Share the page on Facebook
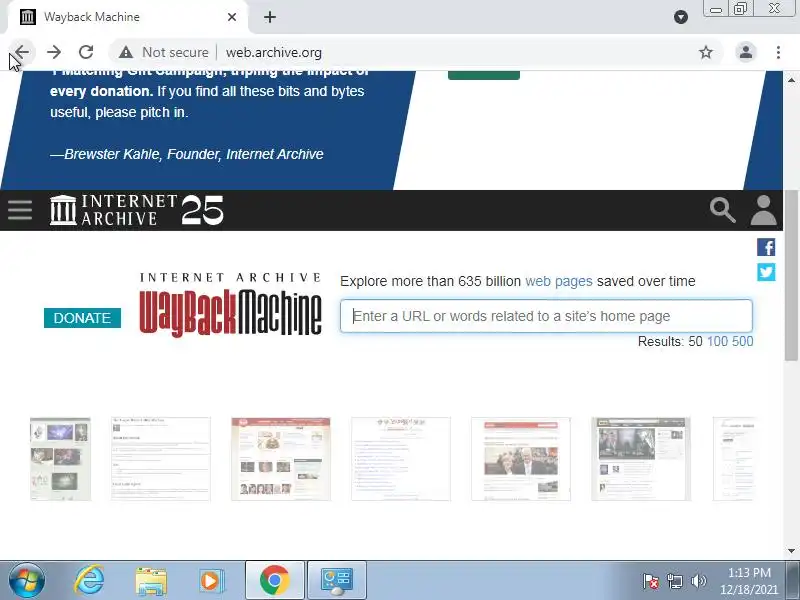Image resolution: width=800 pixels, height=600 pixels. (x=766, y=247)
